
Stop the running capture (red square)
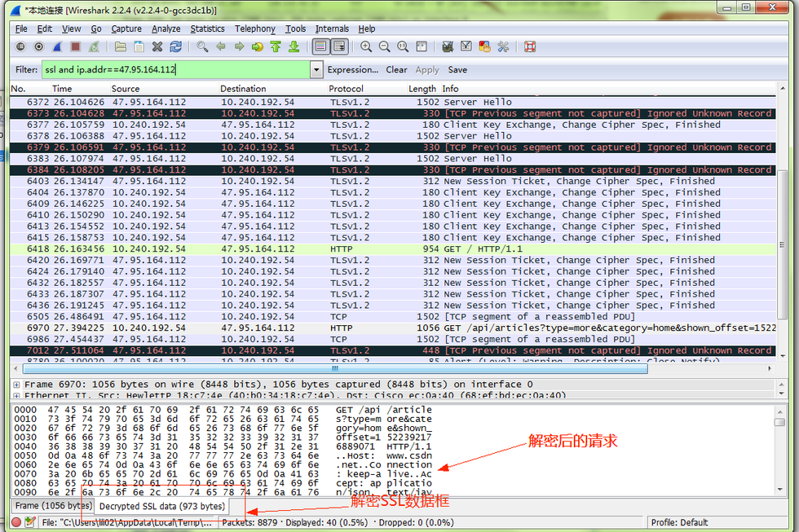tap(75, 46)
